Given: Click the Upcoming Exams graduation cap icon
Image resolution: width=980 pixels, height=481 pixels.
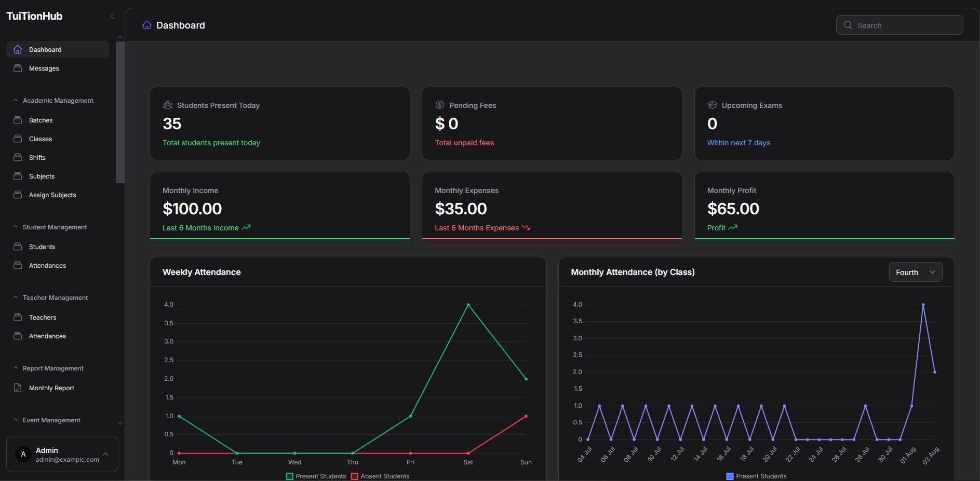Looking at the screenshot, I should tap(712, 105).
